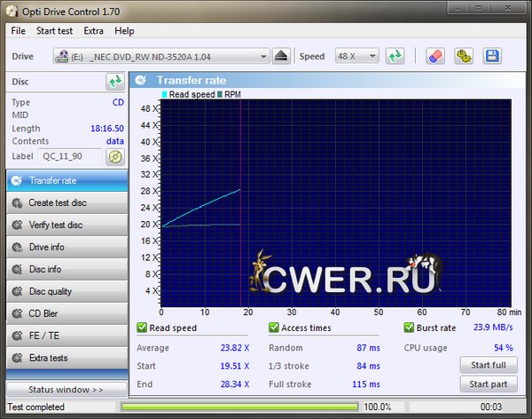
Task: Close the Opti Drive Control window
Action: point(507,8)
